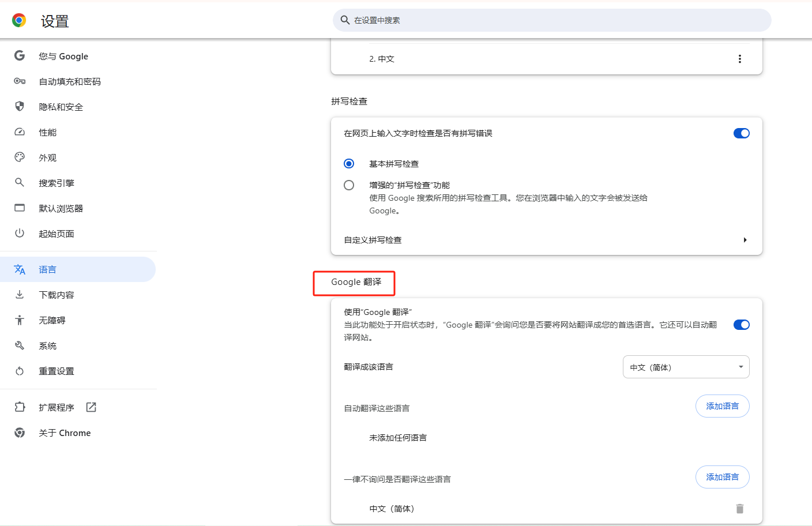The height and width of the screenshot is (526, 812).
Task: Disable the 使用"Google 翻译" toggle
Action: pyautogui.click(x=742, y=325)
